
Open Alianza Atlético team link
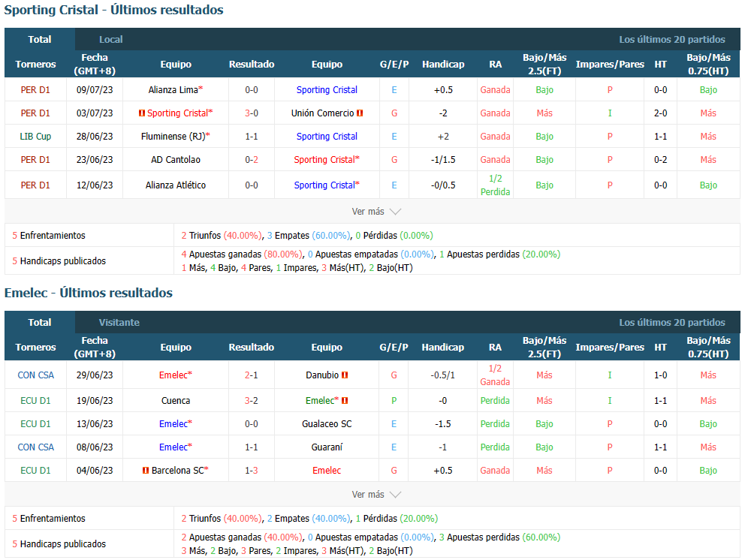[176, 185]
